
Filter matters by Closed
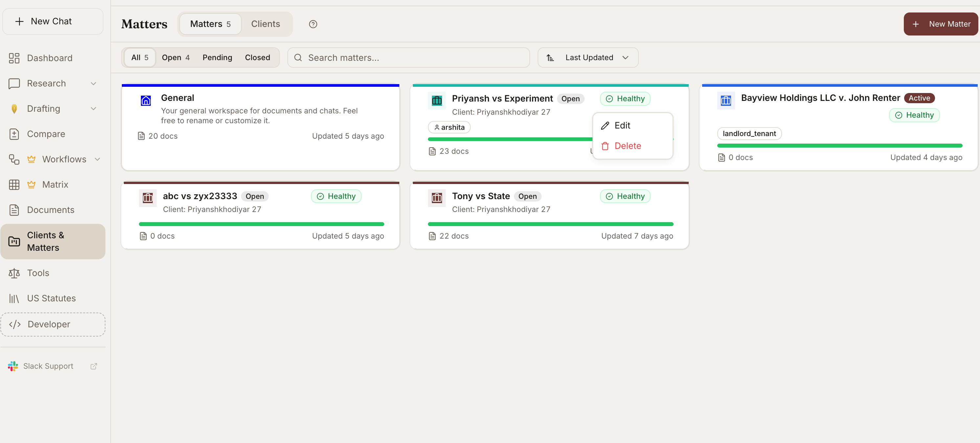tap(257, 58)
